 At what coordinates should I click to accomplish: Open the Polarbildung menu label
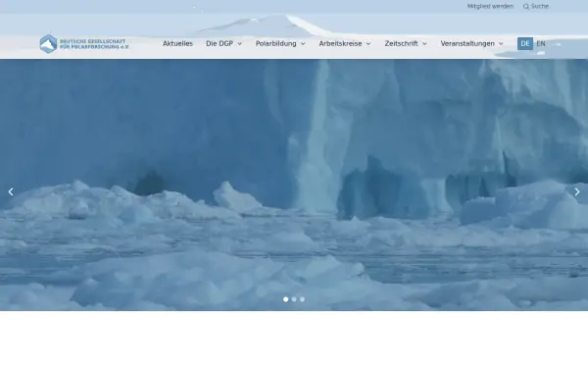[276, 43]
